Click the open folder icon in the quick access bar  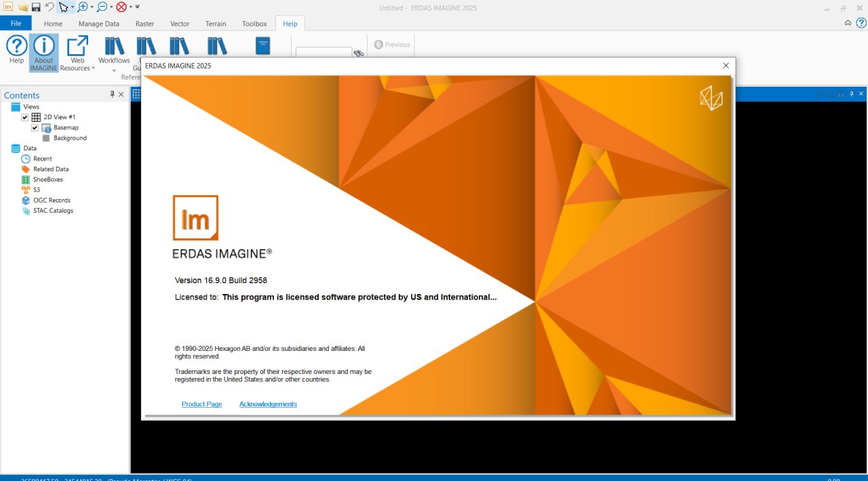(x=23, y=7)
